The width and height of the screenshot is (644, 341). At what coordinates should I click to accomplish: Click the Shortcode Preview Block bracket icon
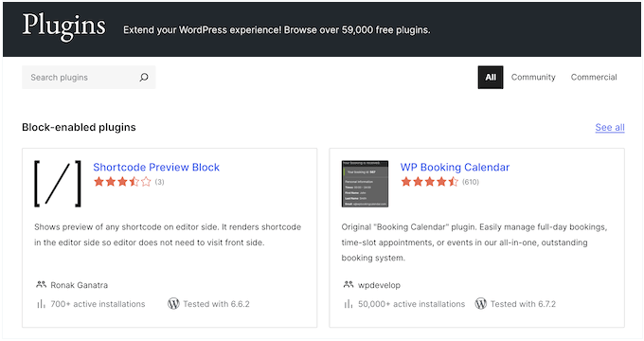[x=58, y=184]
